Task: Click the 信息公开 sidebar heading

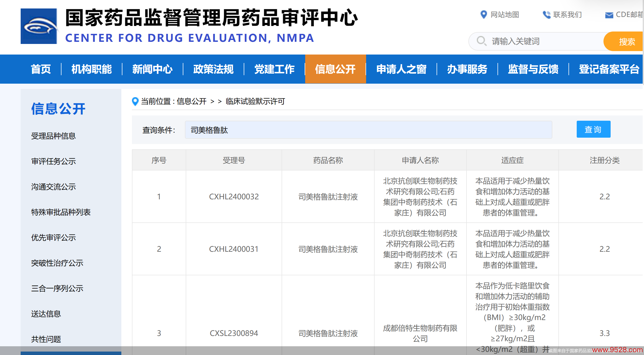Action: [58, 109]
